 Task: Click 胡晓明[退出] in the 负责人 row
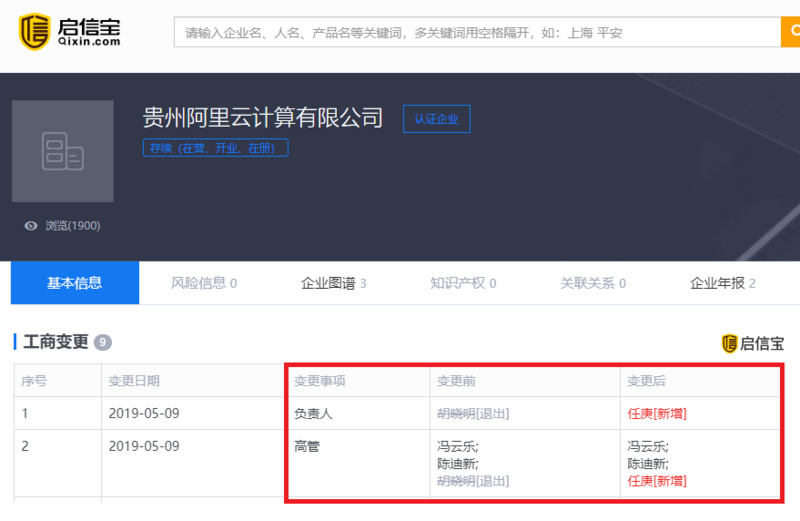tap(473, 413)
